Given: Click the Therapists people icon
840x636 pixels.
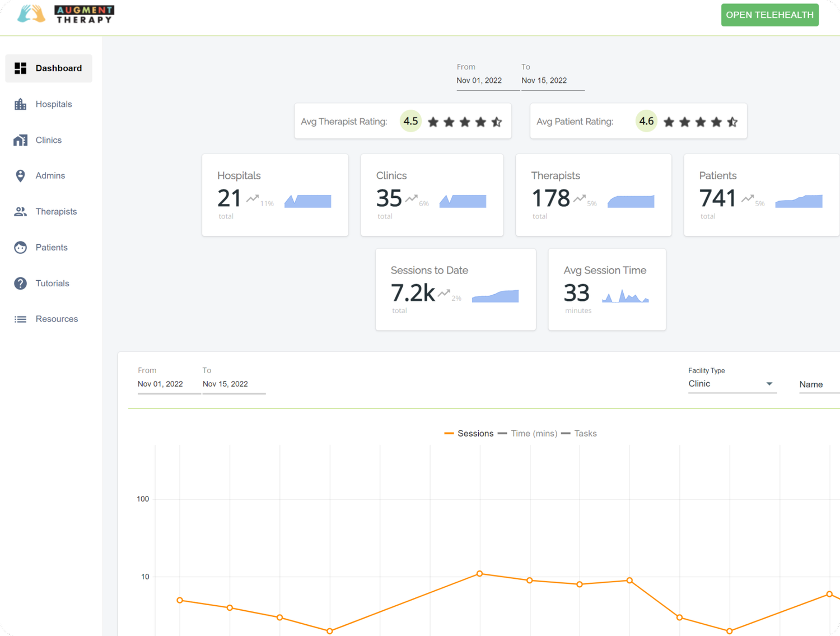Looking at the screenshot, I should (21, 211).
